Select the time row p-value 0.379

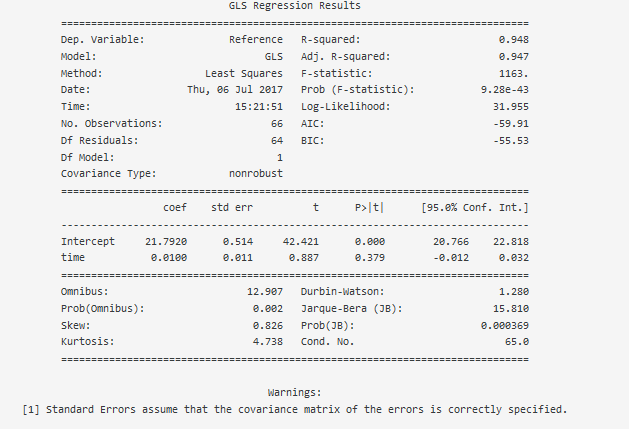point(370,258)
